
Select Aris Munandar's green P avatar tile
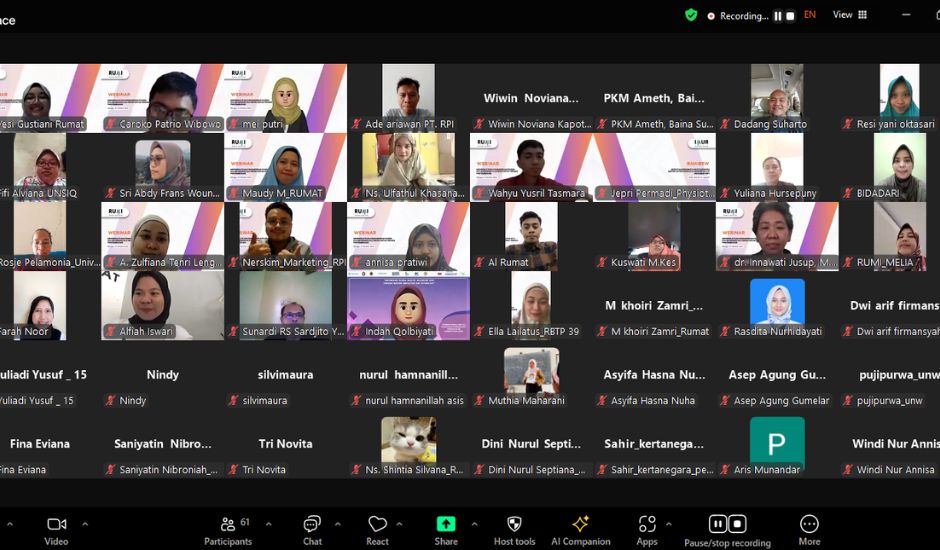777,443
